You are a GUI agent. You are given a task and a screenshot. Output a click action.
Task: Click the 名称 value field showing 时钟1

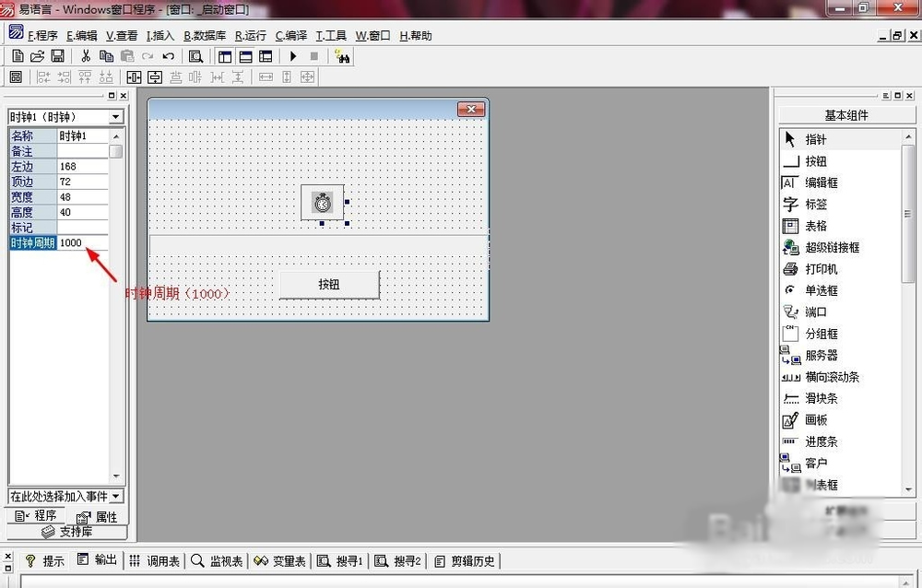pos(83,135)
